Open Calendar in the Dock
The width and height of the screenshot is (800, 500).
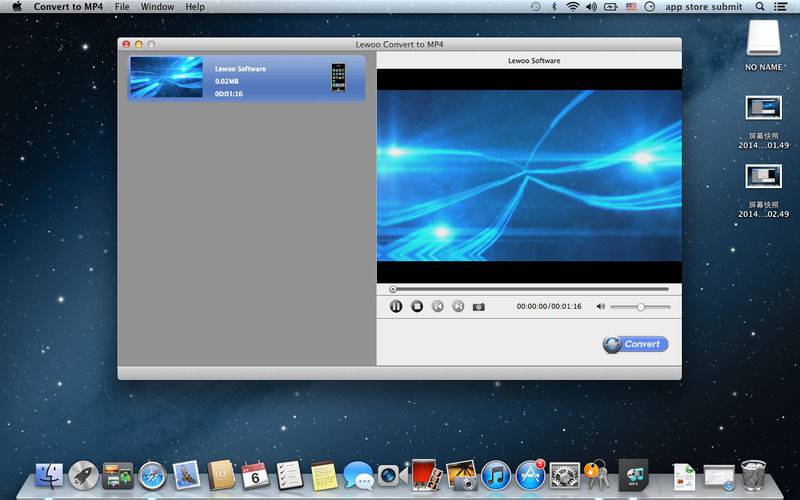(255, 476)
